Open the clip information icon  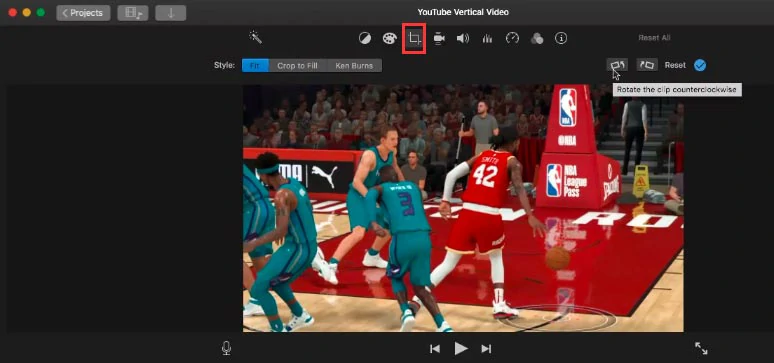pos(561,38)
